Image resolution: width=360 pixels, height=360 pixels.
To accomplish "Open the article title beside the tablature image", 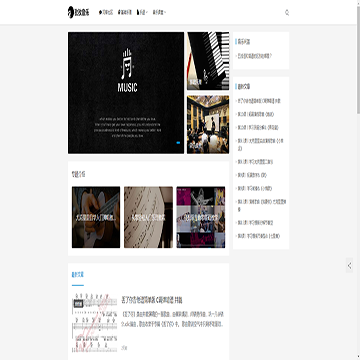I will coord(152,300).
